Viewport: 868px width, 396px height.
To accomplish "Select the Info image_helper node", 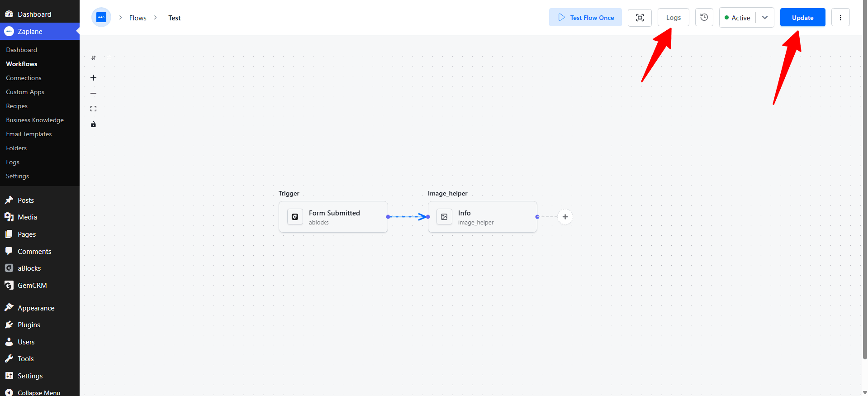I will pos(483,217).
